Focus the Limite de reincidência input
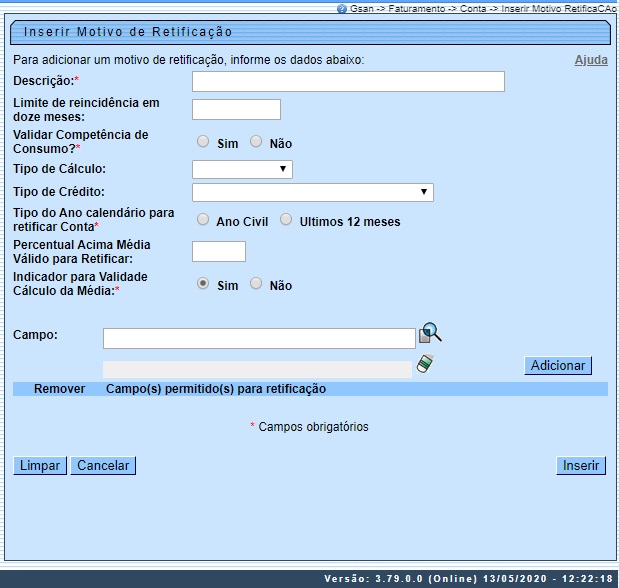619x588 pixels. (236, 109)
